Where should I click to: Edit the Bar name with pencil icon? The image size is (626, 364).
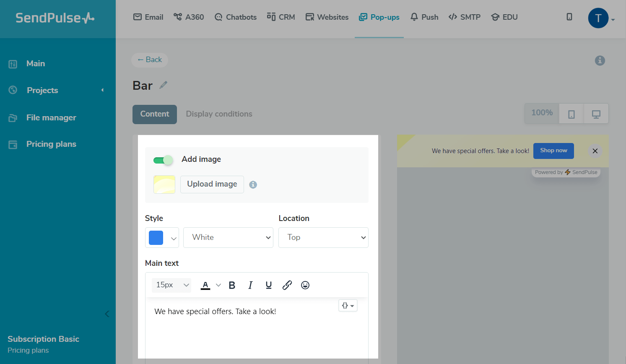coord(163,85)
